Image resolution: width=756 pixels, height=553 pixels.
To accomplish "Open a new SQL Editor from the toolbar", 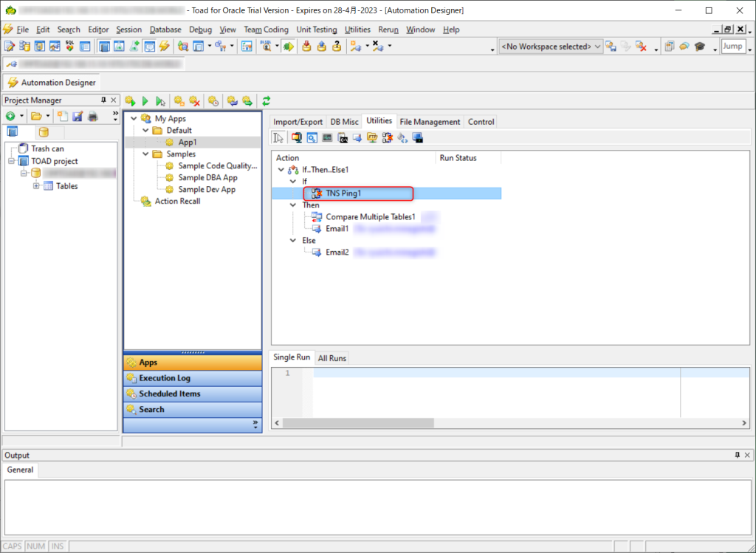I will click(x=9, y=47).
